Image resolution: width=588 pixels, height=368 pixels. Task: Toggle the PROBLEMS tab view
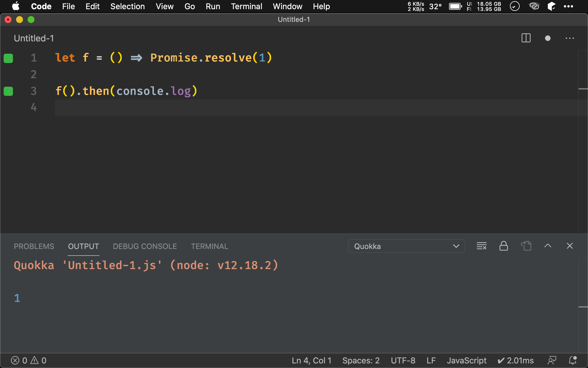coord(34,246)
